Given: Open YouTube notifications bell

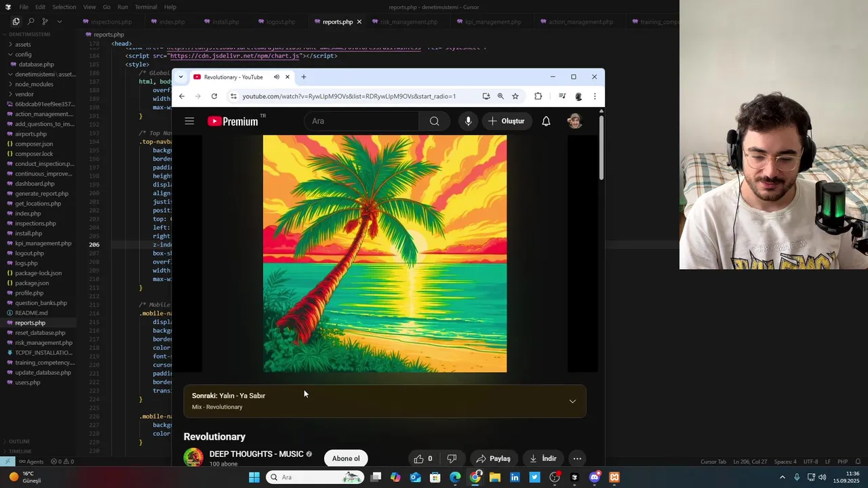Looking at the screenshot, I should tap(546, 121).
